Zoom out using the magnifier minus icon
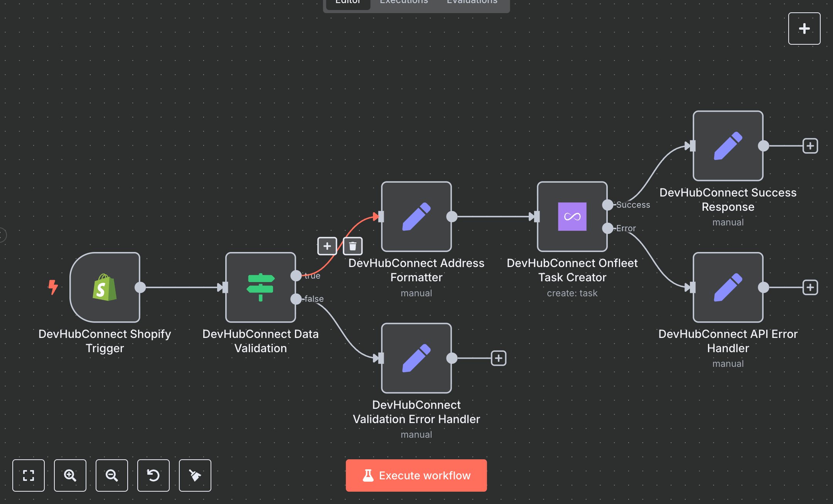 coord(111,475)
